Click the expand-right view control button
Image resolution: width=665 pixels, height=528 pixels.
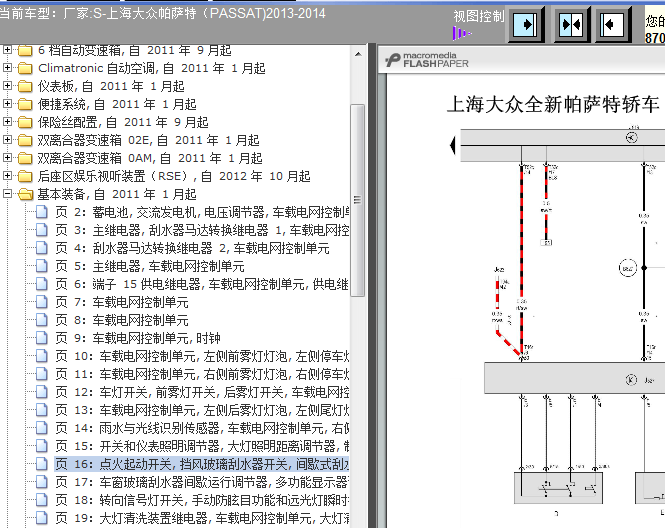pyautogui.click(x=526, y=25)
